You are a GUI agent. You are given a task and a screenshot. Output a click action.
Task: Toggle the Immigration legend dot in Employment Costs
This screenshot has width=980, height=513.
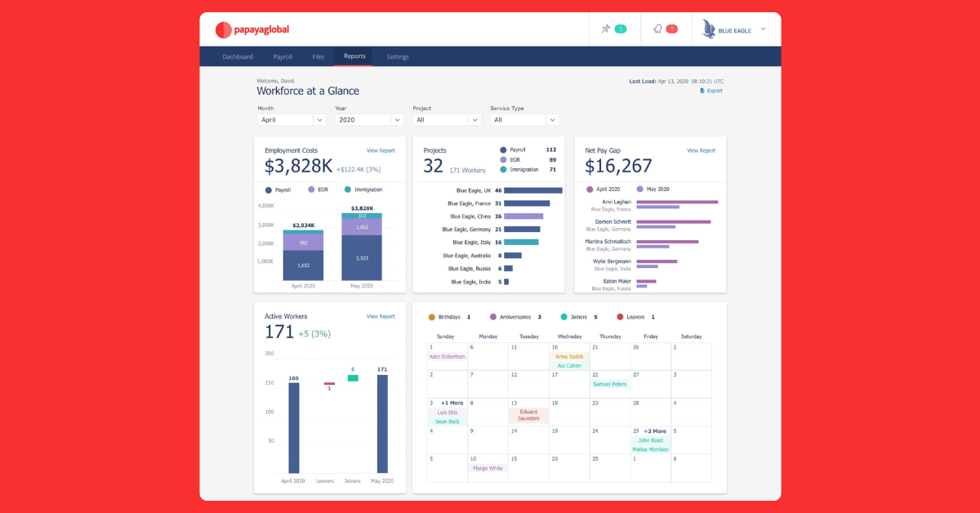coord(348,190)
